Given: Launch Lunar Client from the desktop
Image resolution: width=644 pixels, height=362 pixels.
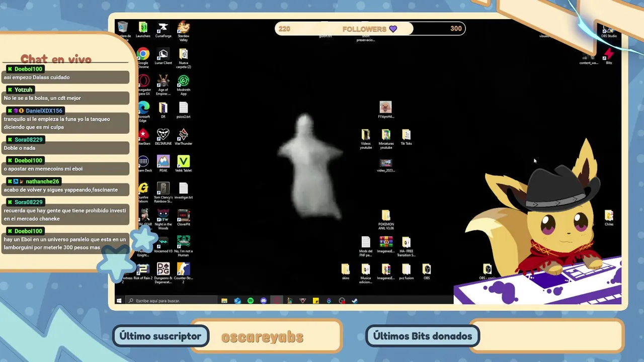Looking at the screenshot, I should pyautogui.click(x=163, y=57).
